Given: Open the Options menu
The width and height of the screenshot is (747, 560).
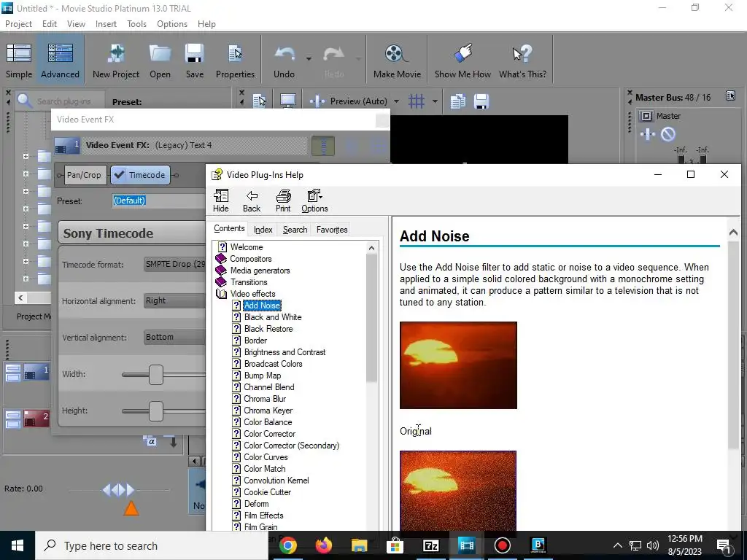Looking at the screenshot, I should coord(172,24).
